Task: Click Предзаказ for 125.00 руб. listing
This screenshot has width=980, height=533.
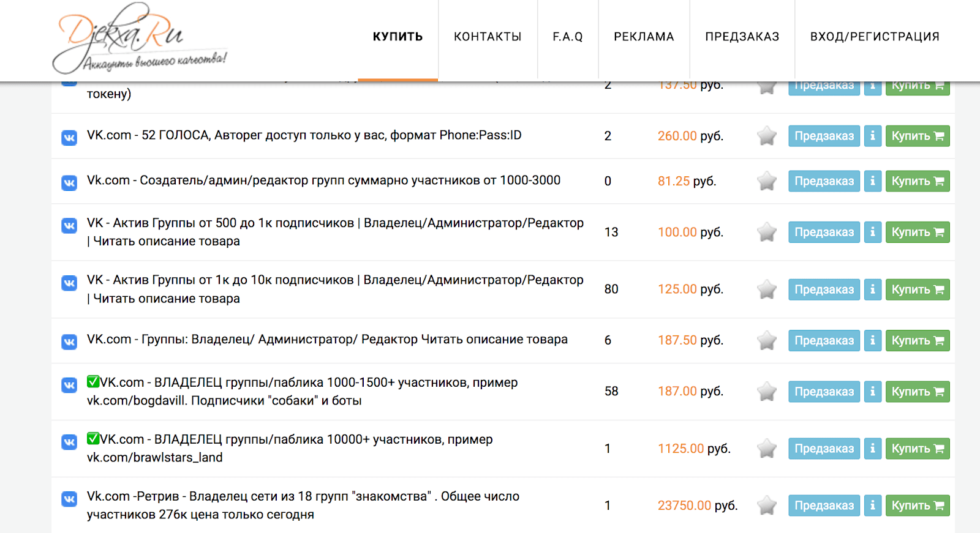Action: pos(824,289)
